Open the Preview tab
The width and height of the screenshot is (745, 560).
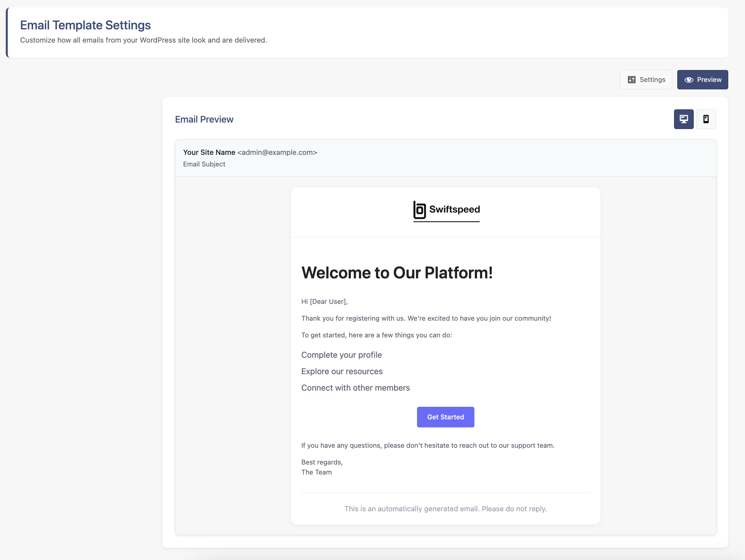tap(702, 80)
